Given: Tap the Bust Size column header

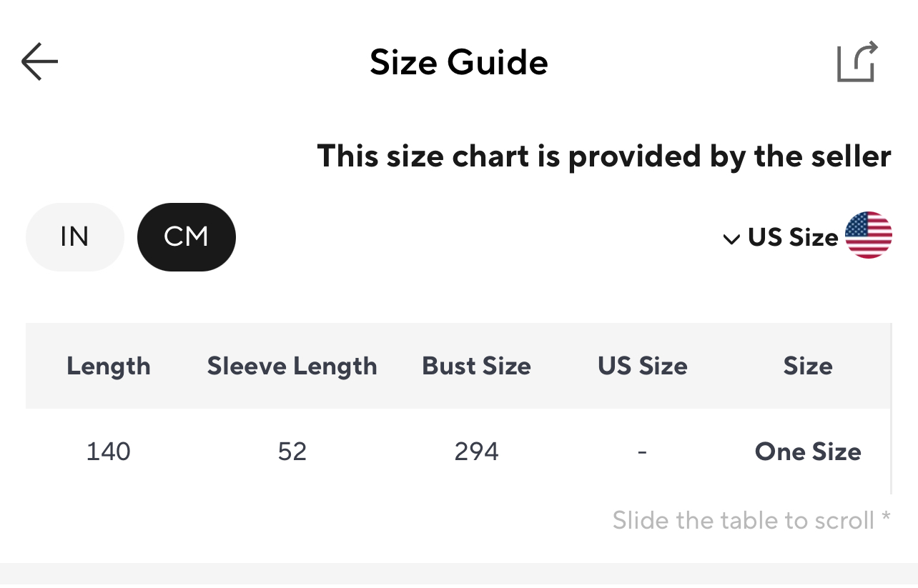Looking at the screenshot, I should tap(476, 366).
